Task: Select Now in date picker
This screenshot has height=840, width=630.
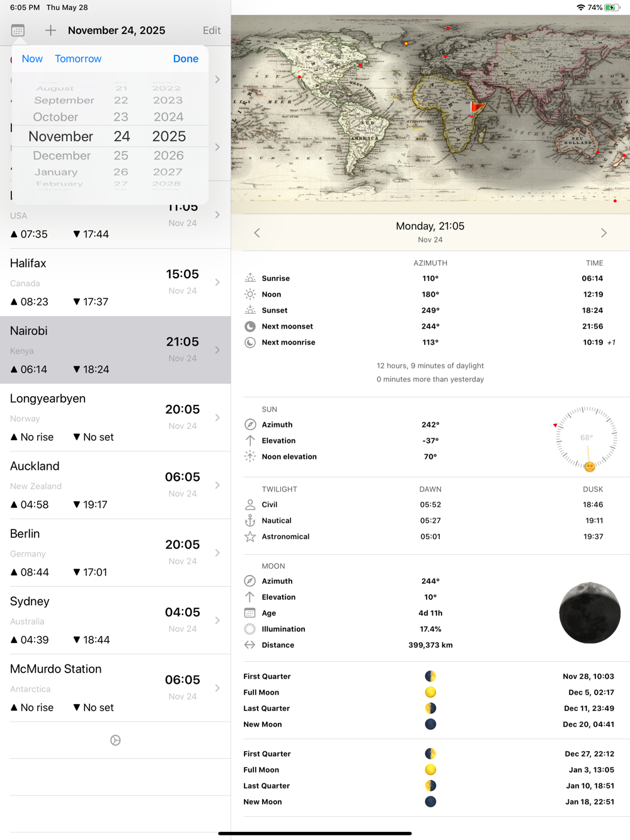Action: 32,59
